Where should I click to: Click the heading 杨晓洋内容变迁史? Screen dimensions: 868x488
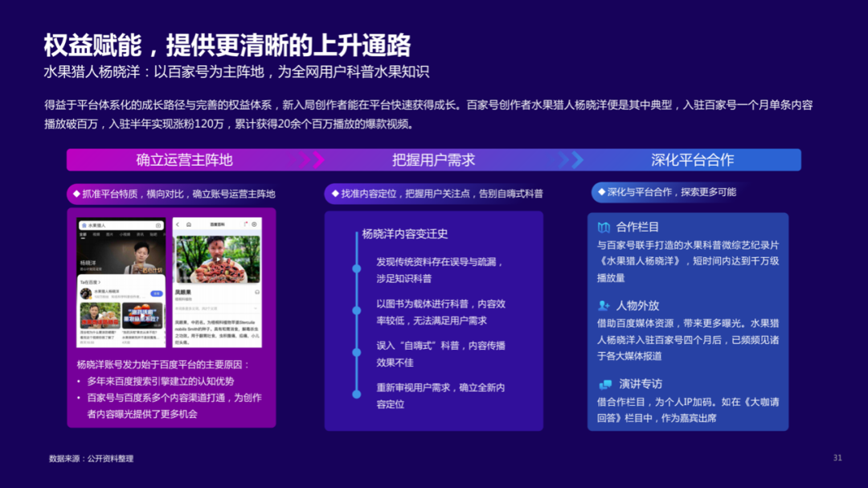pyautogui.click(x=404, y=234)
